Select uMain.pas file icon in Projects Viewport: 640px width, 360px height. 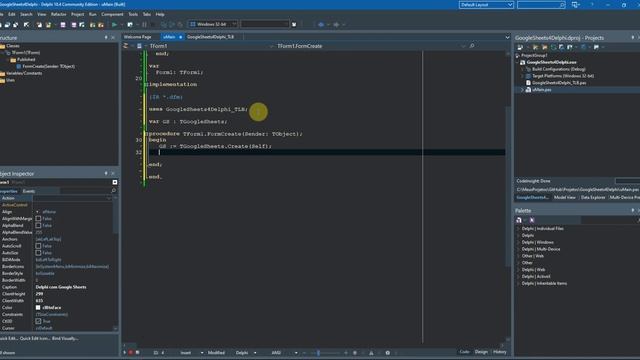coord(528,90)
